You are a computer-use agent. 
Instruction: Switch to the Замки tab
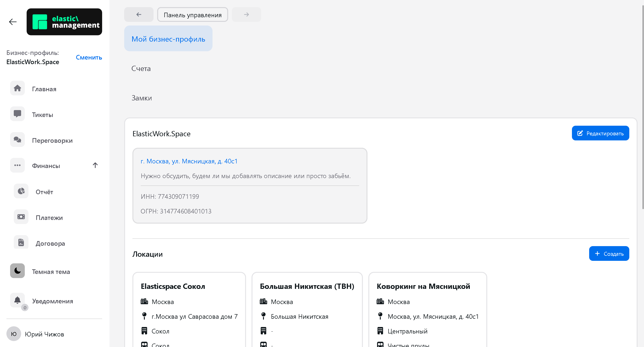click(x=142, y=98)
